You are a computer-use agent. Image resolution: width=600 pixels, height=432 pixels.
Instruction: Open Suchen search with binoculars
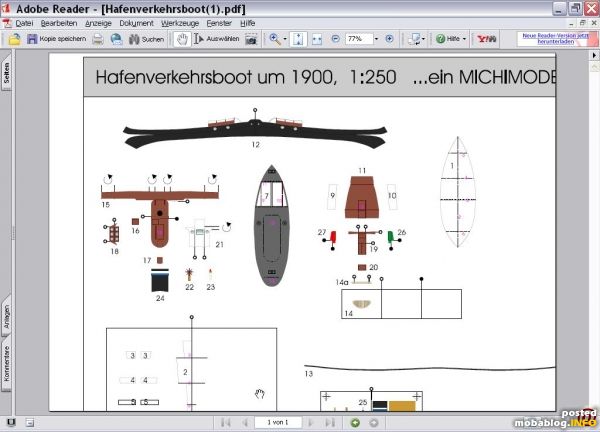click(x=147, y=39)
